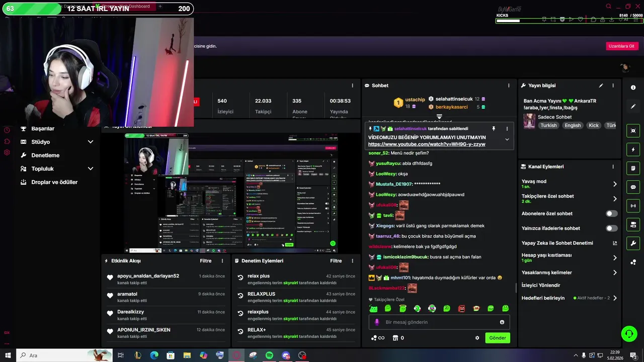Expand the pinned message with chevron

(507, 140)
